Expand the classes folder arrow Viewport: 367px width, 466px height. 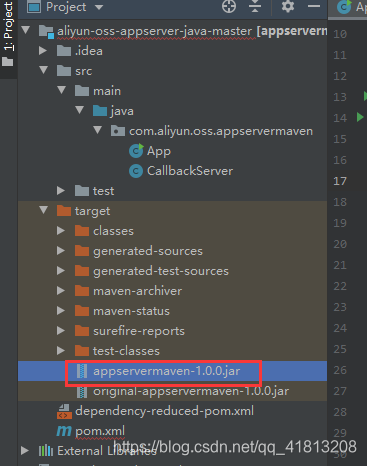pos(61,231)
